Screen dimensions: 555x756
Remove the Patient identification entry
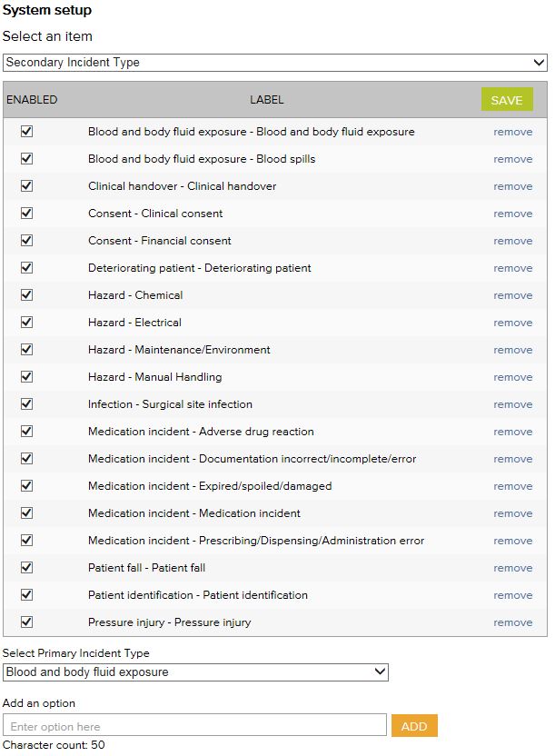click(512, 595)
